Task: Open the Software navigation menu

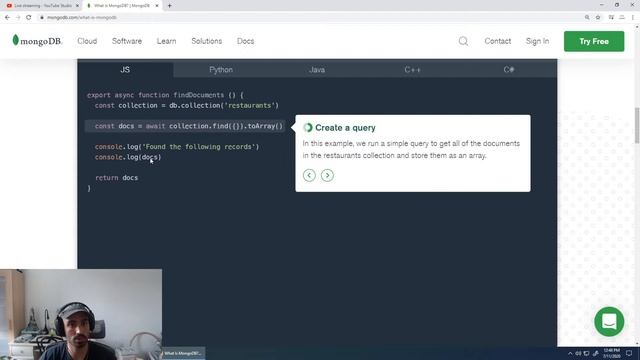Action: point(127,41)
